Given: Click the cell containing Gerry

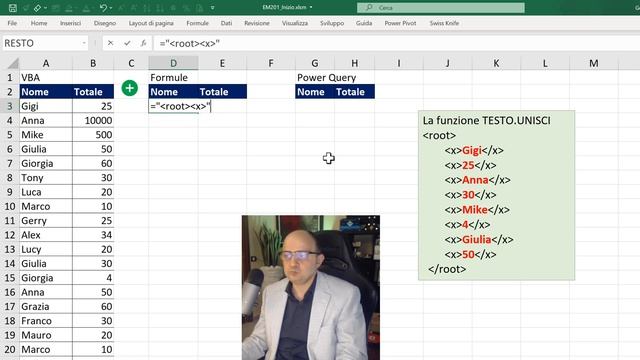Looking at the screenshot, I should [46, 220].
